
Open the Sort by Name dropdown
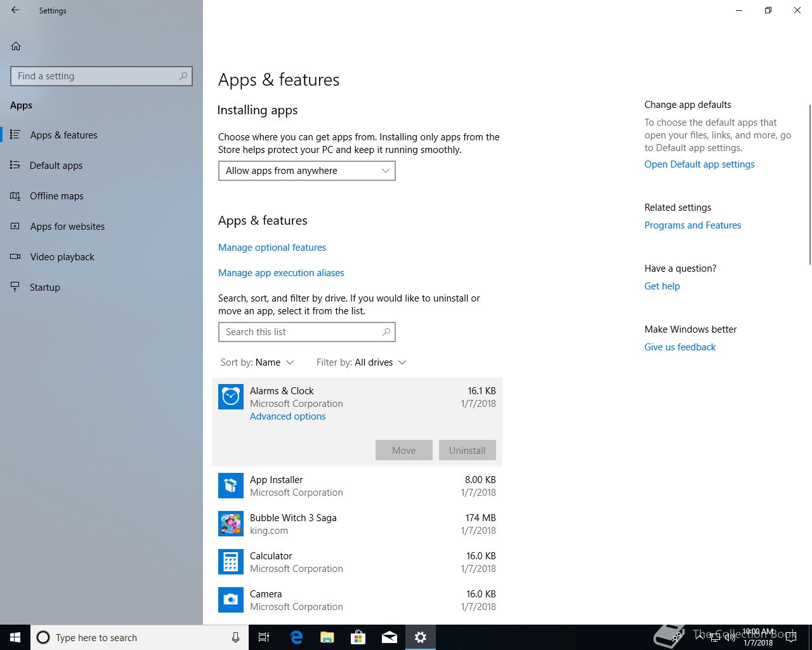(257, 362)
